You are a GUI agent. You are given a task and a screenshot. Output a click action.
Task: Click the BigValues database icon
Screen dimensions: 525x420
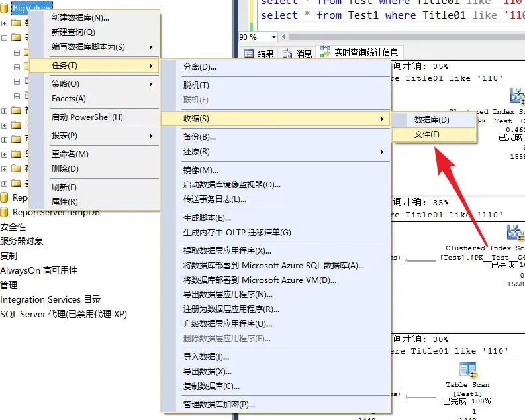(x=4, y=8)
